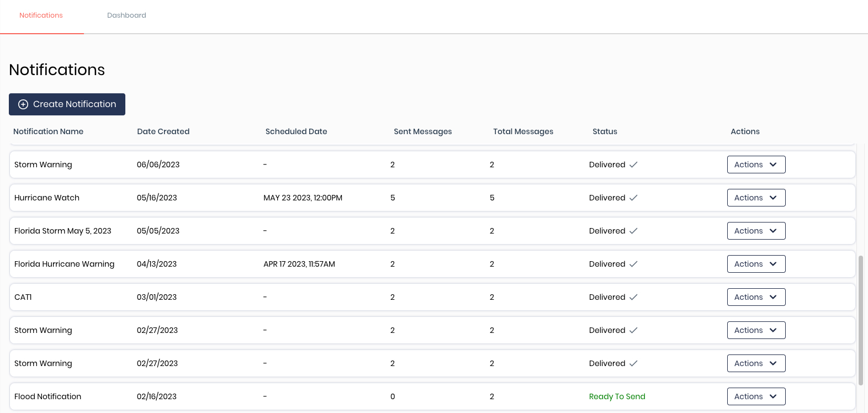Expand Actions menu for Flood Notification
Image resolution: width=868 pixels, height=413 pixels.
pos(756,396)
